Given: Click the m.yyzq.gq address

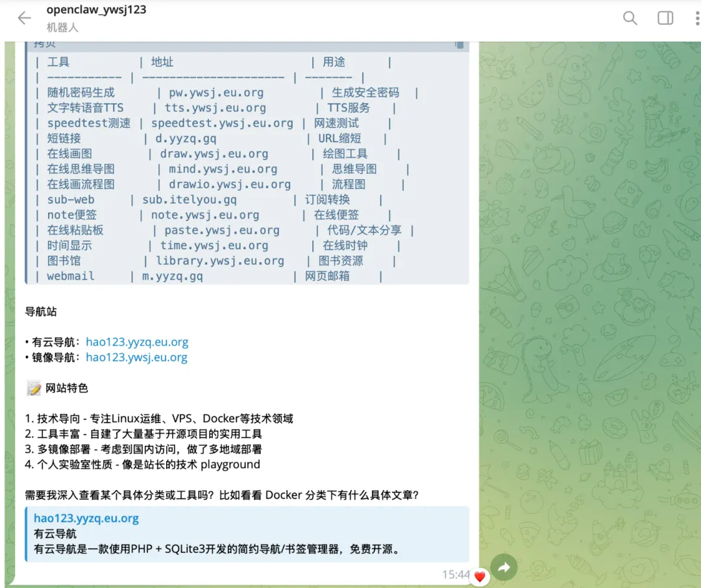Looking at the screenshot, I should [x=172, y=276].
